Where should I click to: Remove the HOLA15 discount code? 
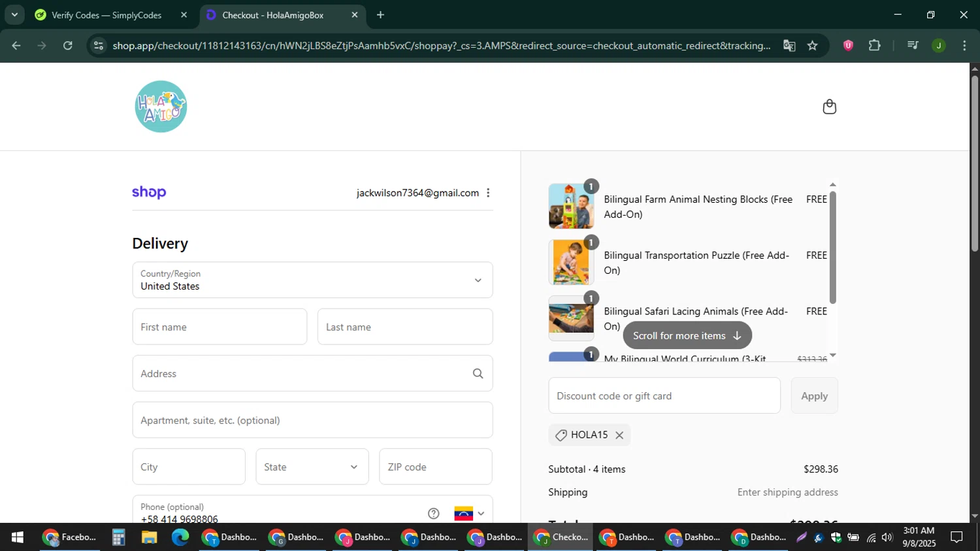[x=619, y=435]
